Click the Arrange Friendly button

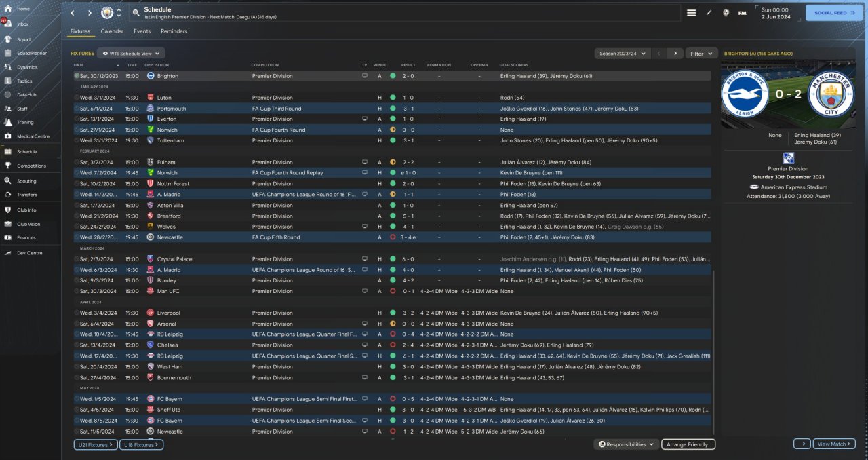click(688, 444)
